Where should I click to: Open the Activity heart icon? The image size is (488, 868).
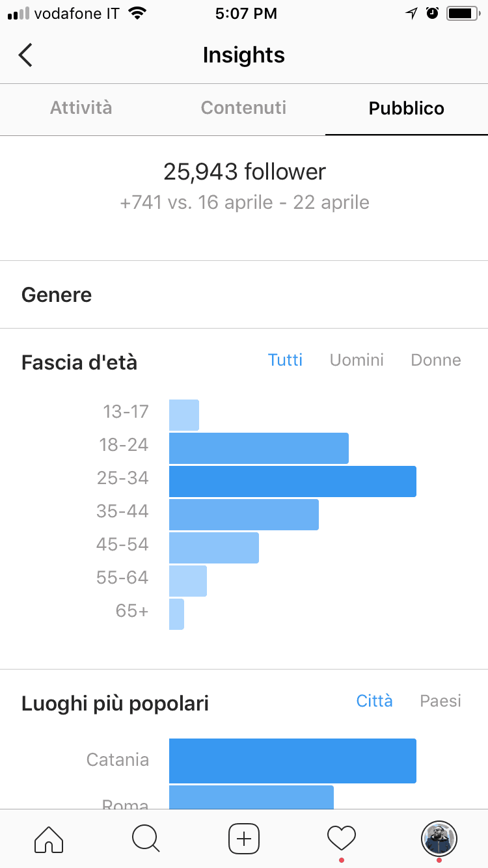(x=342, y=839)
